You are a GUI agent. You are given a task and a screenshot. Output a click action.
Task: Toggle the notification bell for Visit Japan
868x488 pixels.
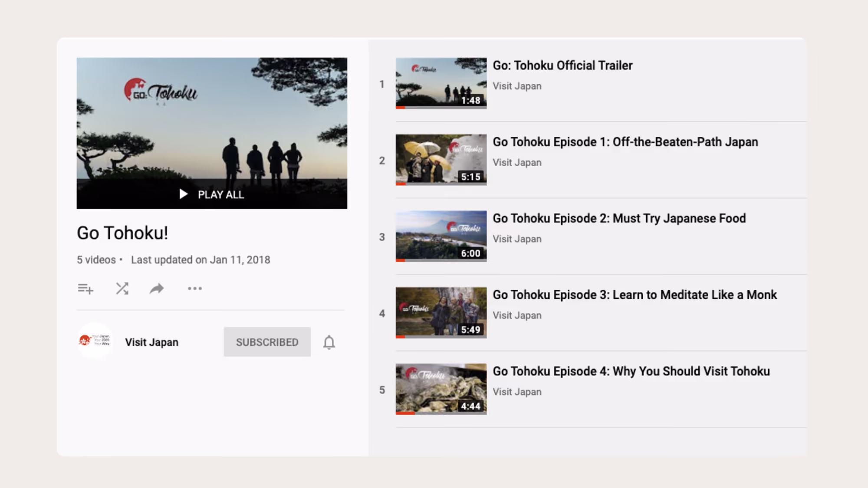329,342
